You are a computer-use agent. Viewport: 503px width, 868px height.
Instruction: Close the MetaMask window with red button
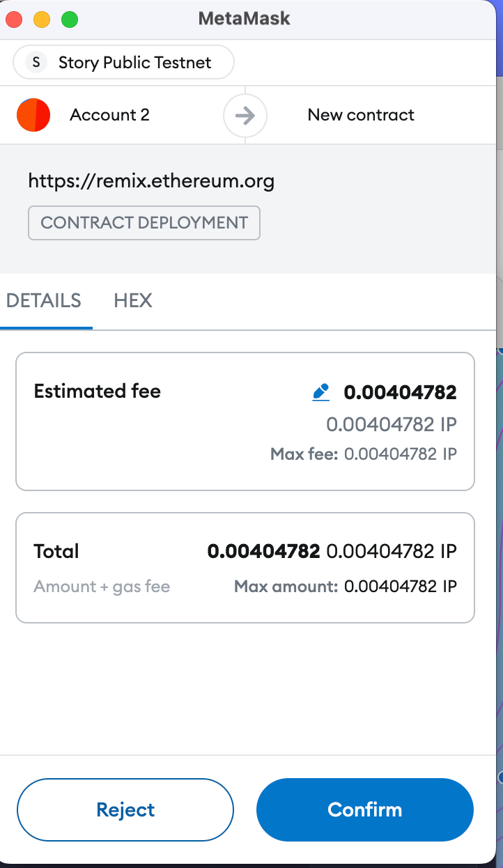[x=15, y=20]
